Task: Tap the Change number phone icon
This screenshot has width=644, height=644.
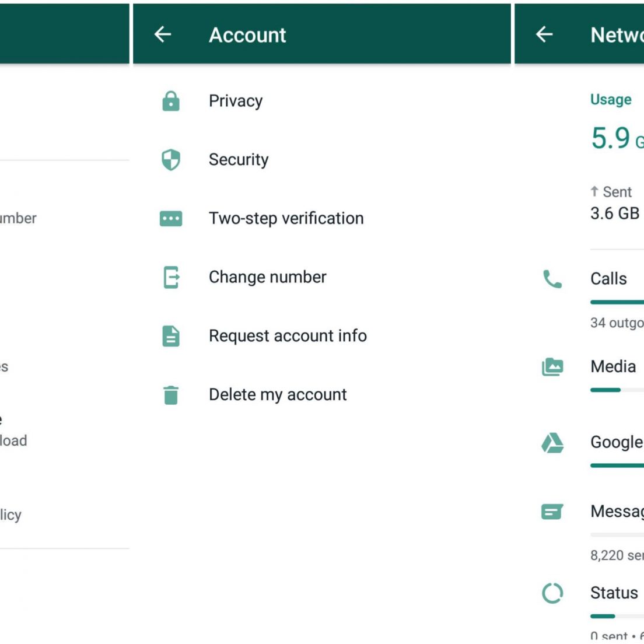Action: coord(170,277)
